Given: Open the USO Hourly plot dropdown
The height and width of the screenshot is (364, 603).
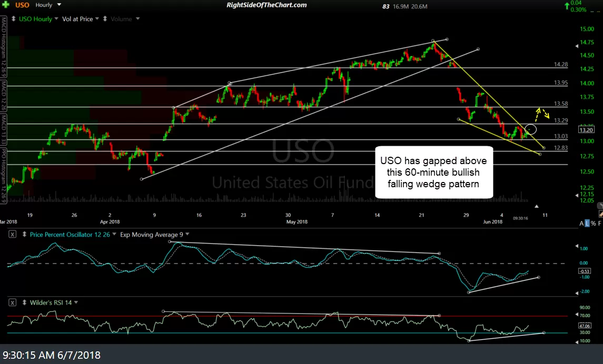Looking at the screenshot, I should (x=56, y=19).
